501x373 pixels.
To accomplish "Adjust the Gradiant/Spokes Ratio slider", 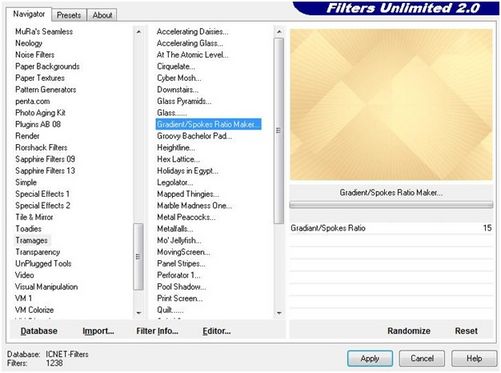I will click(391, 205).
